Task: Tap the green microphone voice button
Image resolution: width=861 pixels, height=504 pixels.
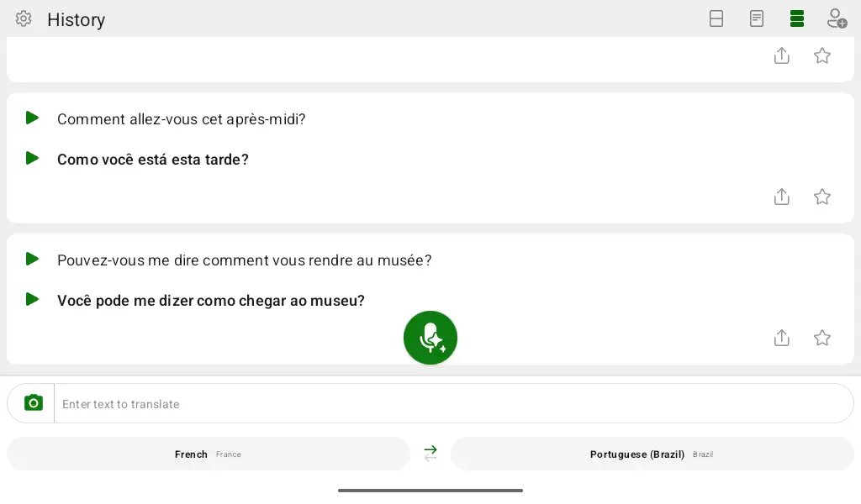Action: point(430,338)
